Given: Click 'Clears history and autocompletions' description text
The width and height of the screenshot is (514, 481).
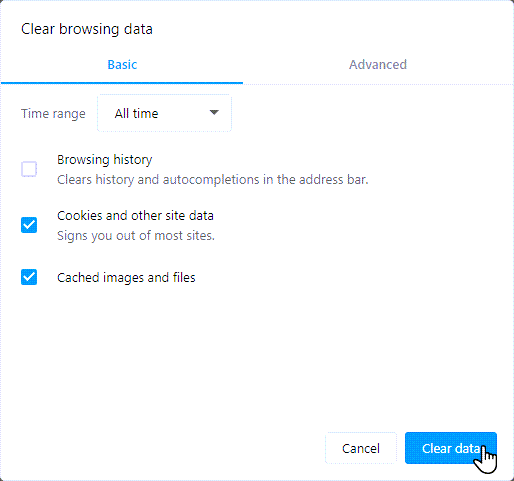Looking at the screenshot, I should 213,180.
